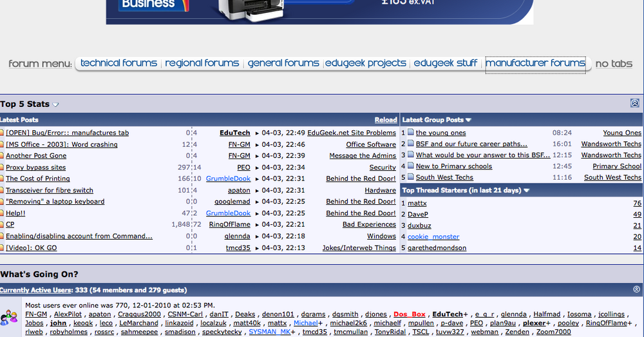Screen dimensions: 644x337
Task: Open Top 5 Stats dropdown arrow
Action: (x=56, y=105)
